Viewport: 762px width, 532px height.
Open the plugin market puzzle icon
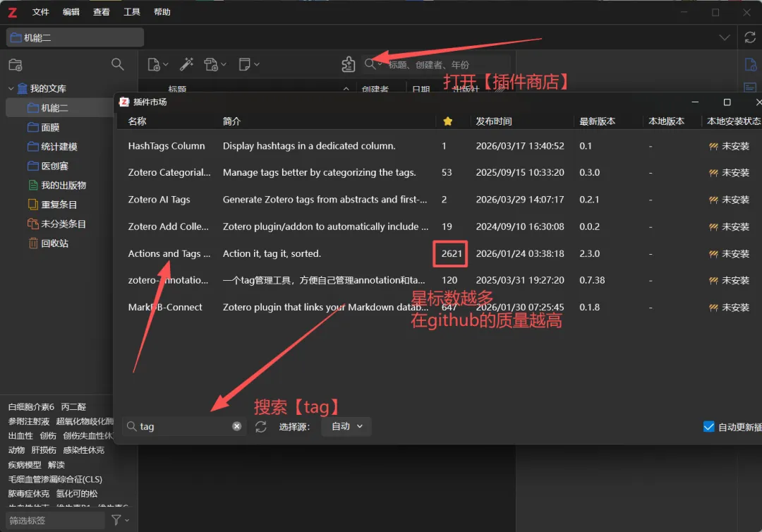[348, 64]
